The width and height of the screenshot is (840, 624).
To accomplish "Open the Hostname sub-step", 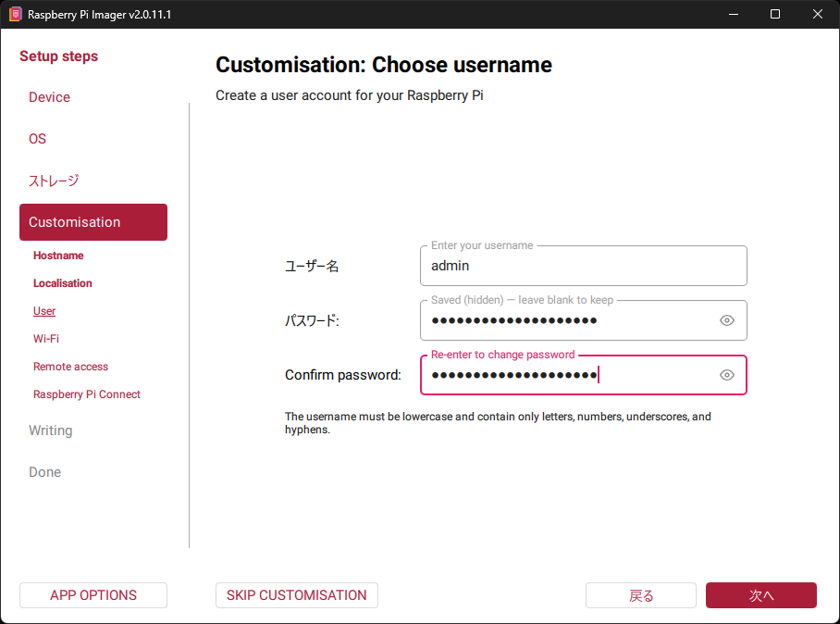I will point(58,256).
